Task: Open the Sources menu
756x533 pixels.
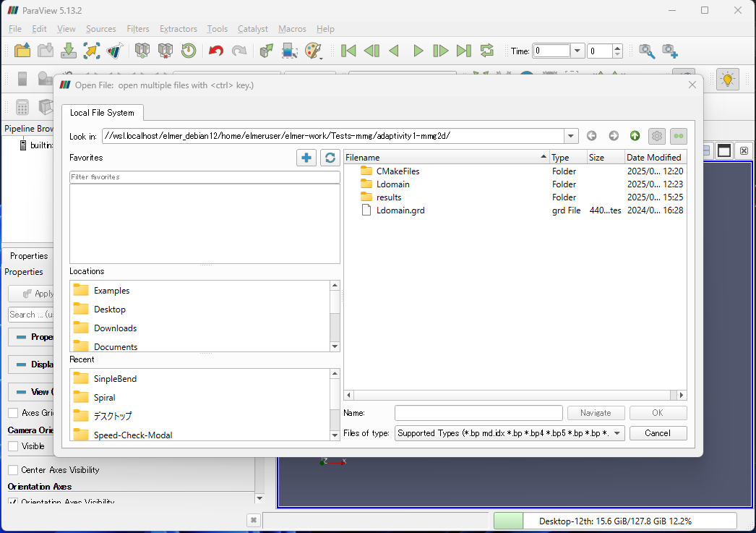Action: [x=100, y=29]
